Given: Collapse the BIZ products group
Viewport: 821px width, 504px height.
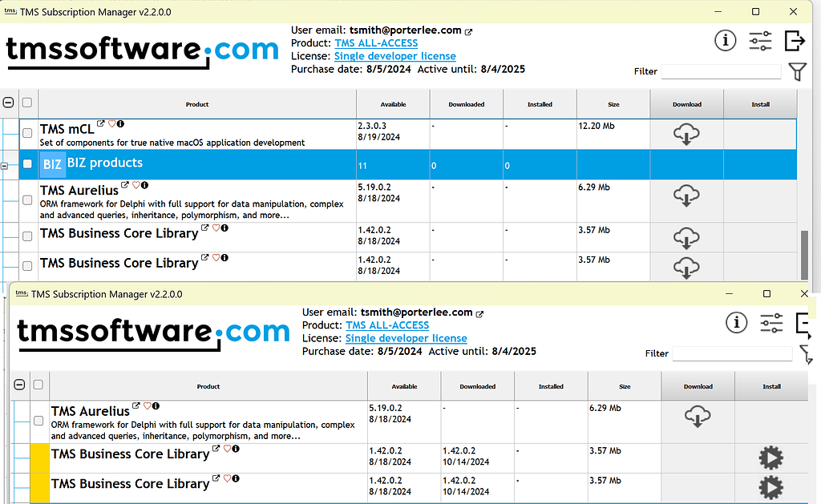Looking at the screenshot, I should pyautogui.click(x=6, y=164).
